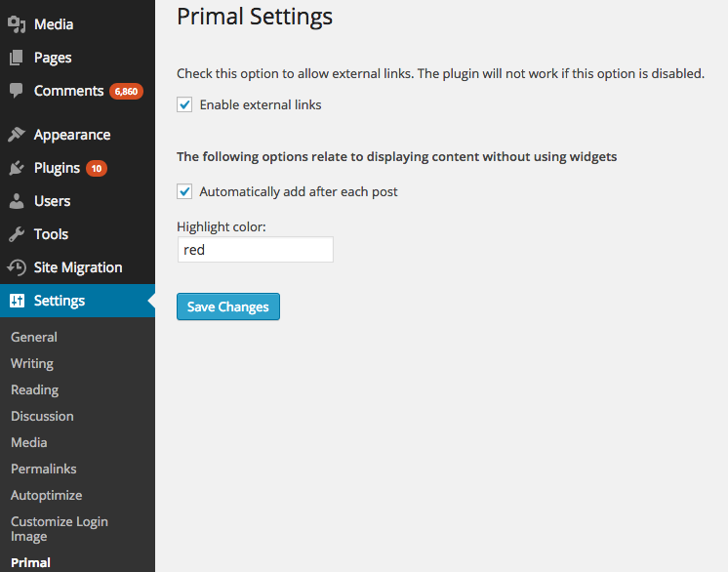Go to Discussion settings
The width and height of the screenshot is (728, 572).
tap(42, 416)
